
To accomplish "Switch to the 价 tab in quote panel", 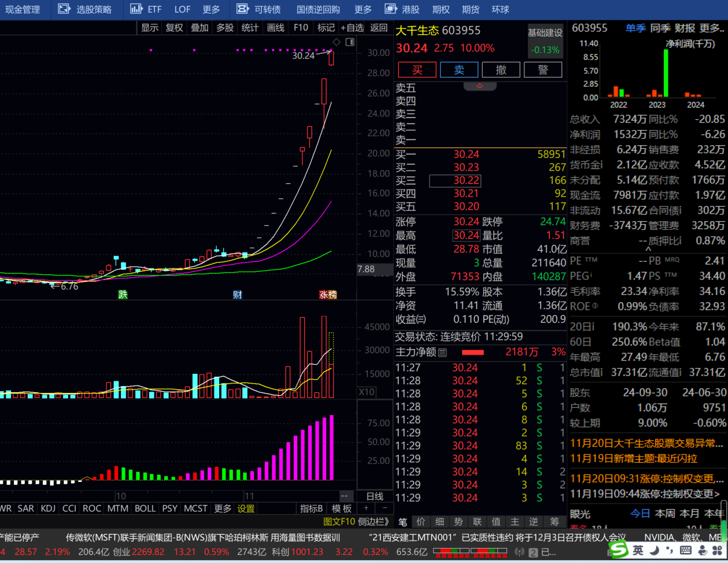I will (421, 521).
